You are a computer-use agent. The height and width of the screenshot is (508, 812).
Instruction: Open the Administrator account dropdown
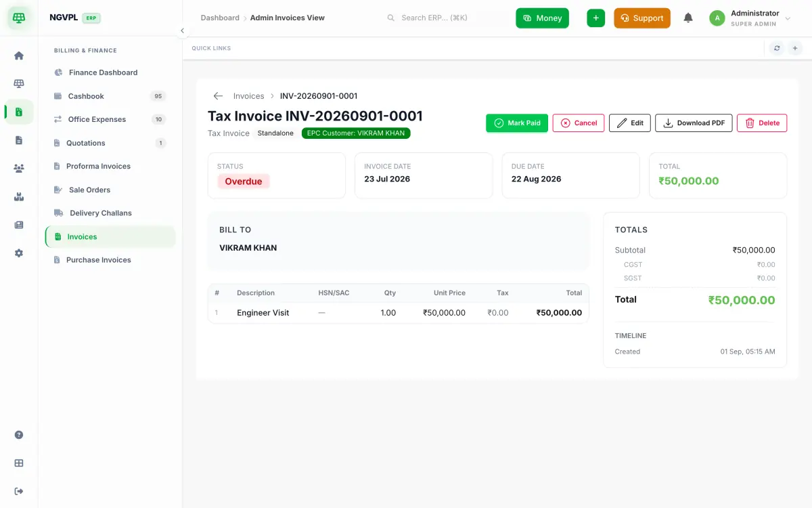[x=750, y=18]
